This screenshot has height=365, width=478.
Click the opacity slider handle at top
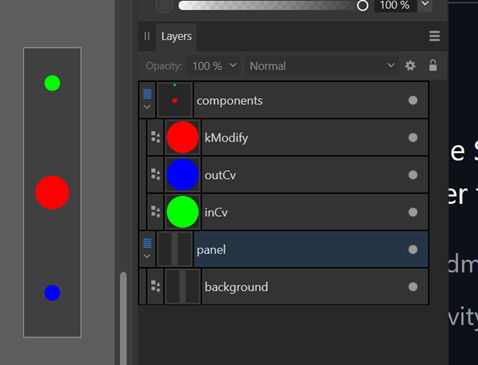coord(362,5)
